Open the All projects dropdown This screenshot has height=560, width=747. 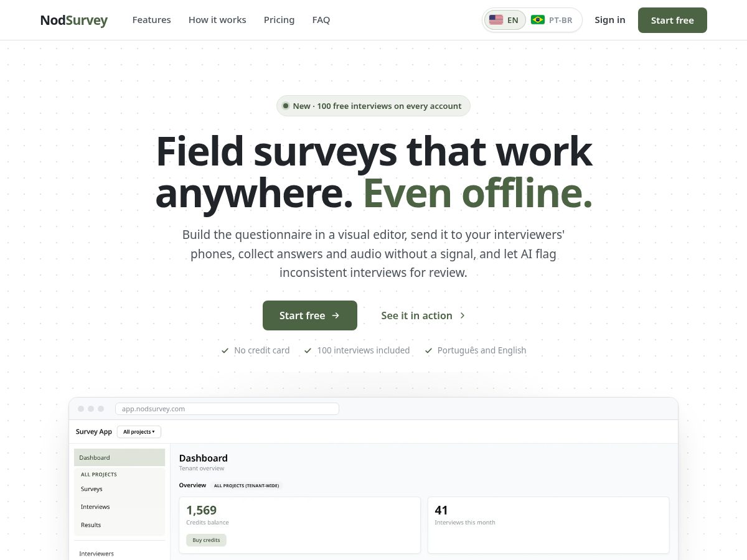pos(139,432)
